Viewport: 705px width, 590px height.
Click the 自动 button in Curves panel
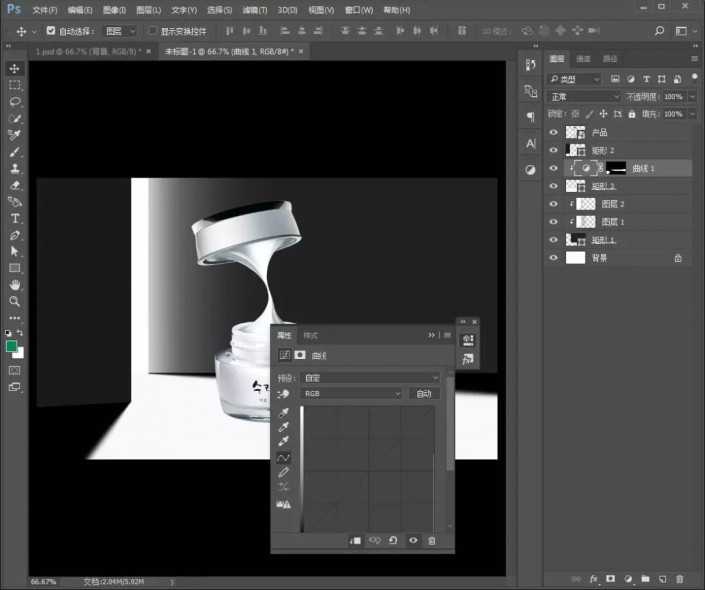(x=424, y=394)
